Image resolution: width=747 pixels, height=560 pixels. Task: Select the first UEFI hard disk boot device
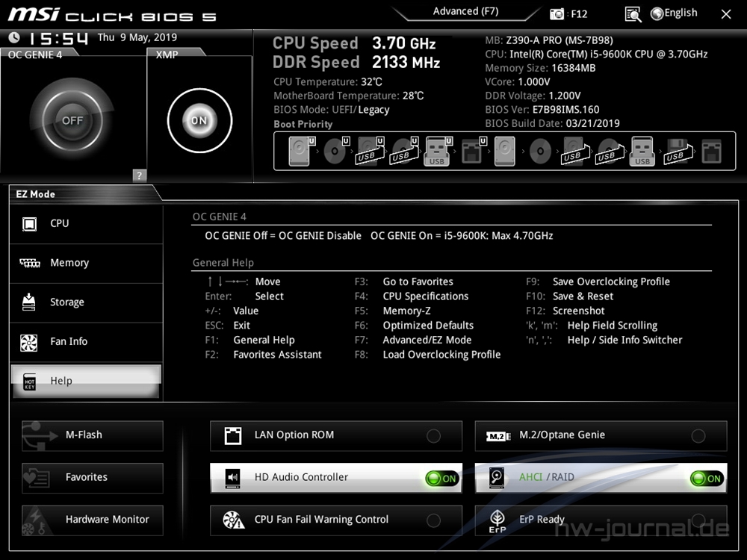coord(302,152)
